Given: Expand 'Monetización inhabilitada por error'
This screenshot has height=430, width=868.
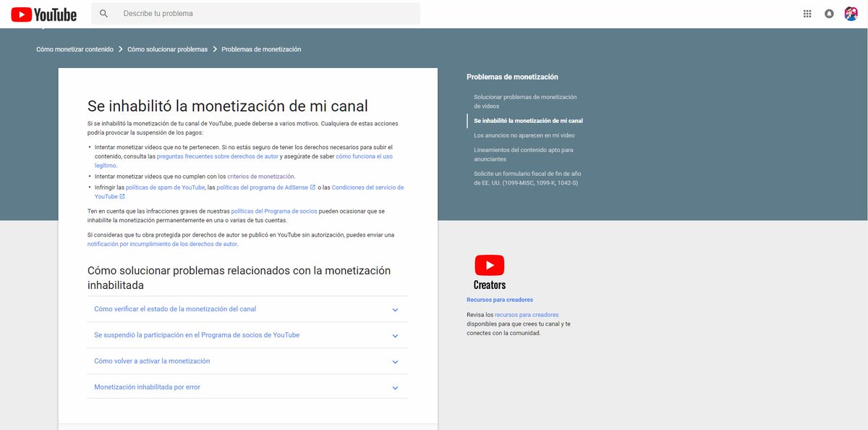Looking at the screenshot, I should (247, 387).
